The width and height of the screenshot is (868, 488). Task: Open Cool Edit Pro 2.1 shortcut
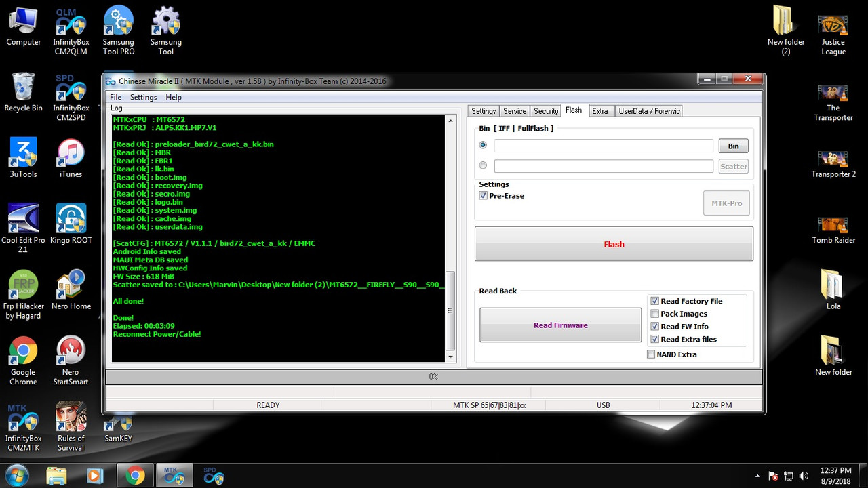point(23,229)
